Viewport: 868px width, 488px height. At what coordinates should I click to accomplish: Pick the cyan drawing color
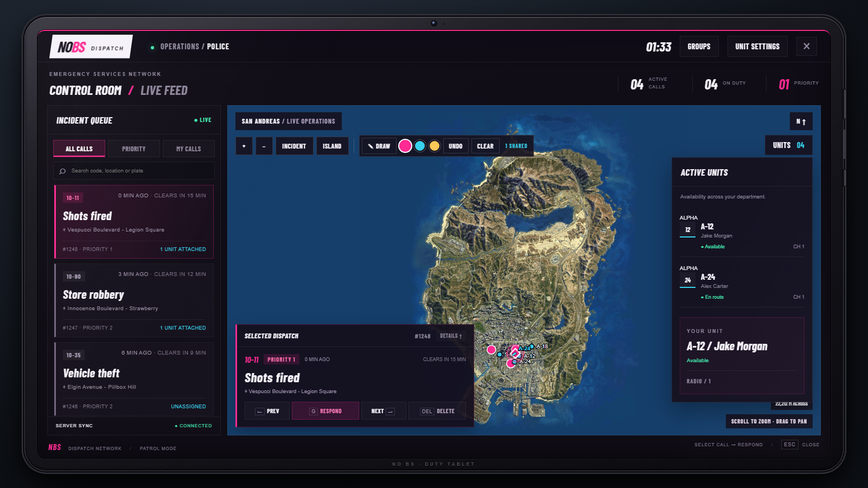[420, 146]
